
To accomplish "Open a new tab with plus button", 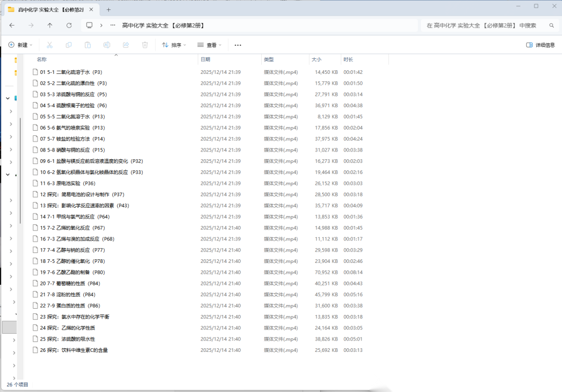I will coord(109,9).
